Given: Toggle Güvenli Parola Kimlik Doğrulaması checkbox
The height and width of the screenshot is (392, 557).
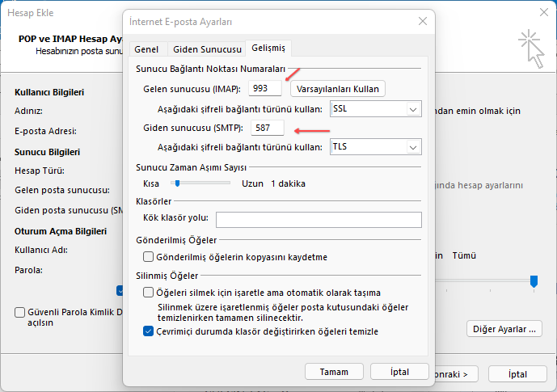Looking at the screenshot, I should pos(19,312).
